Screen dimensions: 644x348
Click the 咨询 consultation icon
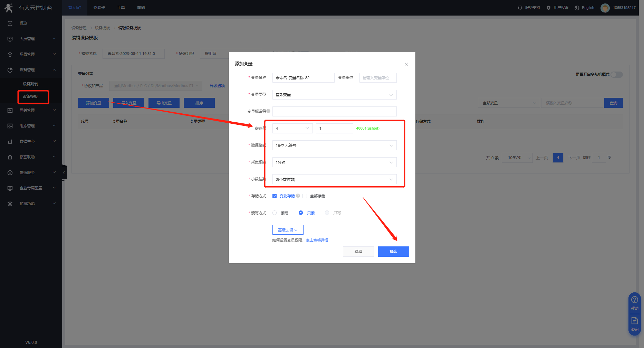click(634, 321)
